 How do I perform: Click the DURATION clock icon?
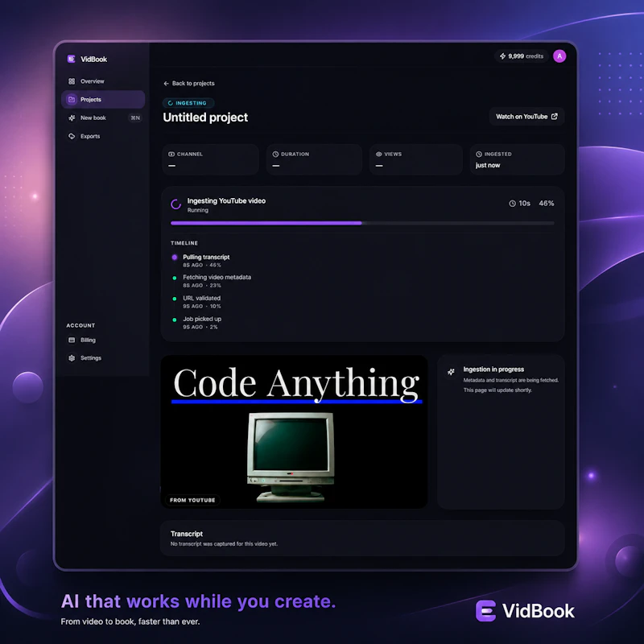click(x=275, y=154)
